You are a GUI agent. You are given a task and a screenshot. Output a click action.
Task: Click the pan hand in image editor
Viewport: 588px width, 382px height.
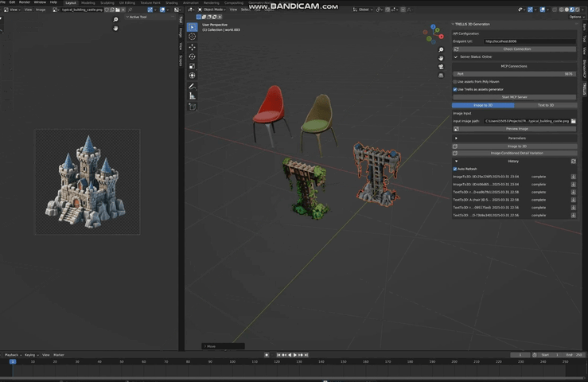coord(115,29)
